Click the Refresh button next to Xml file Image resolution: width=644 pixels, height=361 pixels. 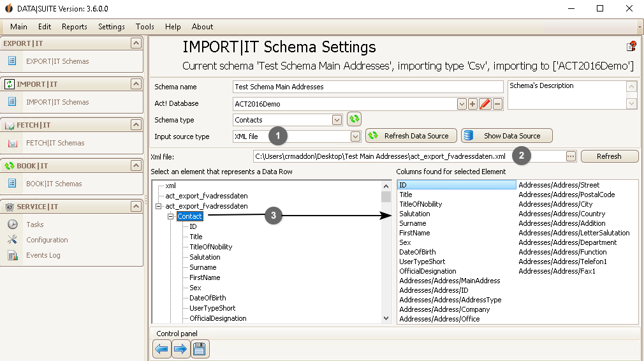(x=610, y=156)
